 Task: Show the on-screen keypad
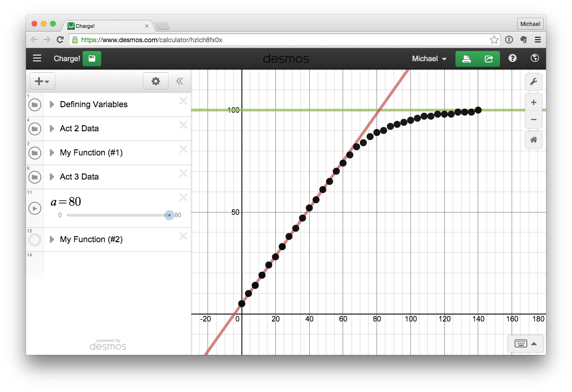click(526, 344)
